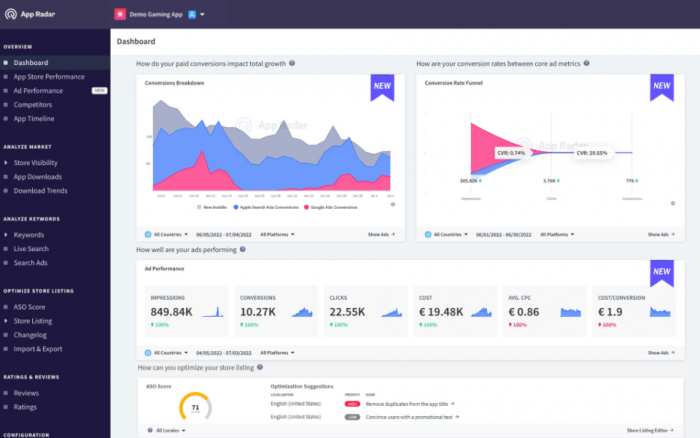This screenshot has width=700, height=438.
Task: Open Store Listing Editor link
Action: pyautogui.click(x=650, y=430)
